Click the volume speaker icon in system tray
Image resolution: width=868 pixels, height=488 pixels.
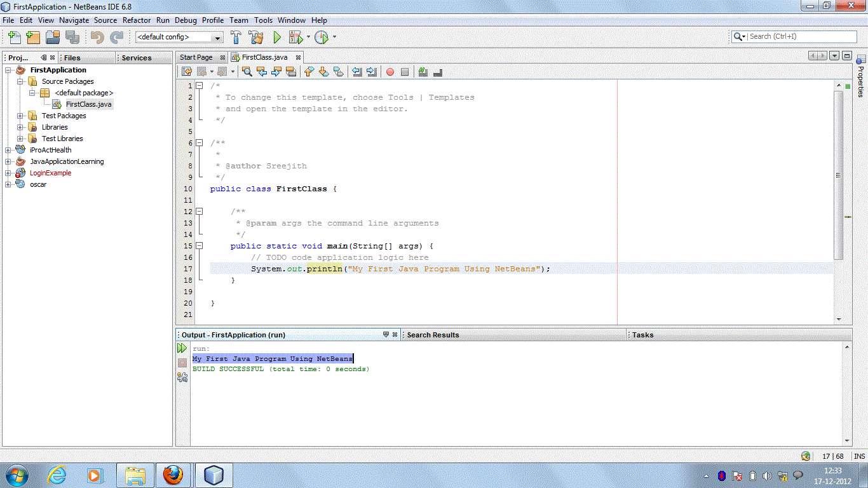[767, 475]
